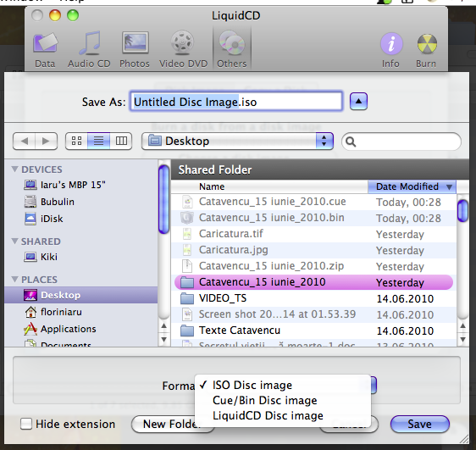Select Iaru's MBP 15" in sidebar

click(x=81, y=185)
